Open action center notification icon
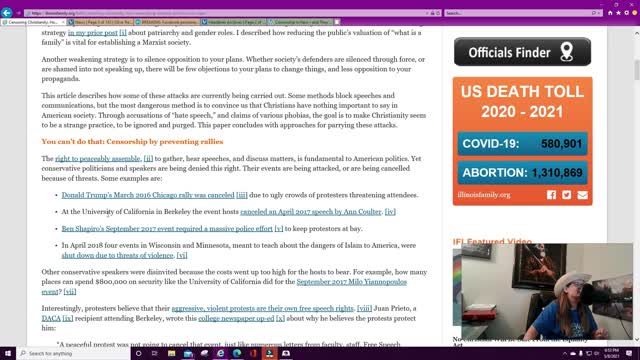640x360 pixels. coord(629,353)
